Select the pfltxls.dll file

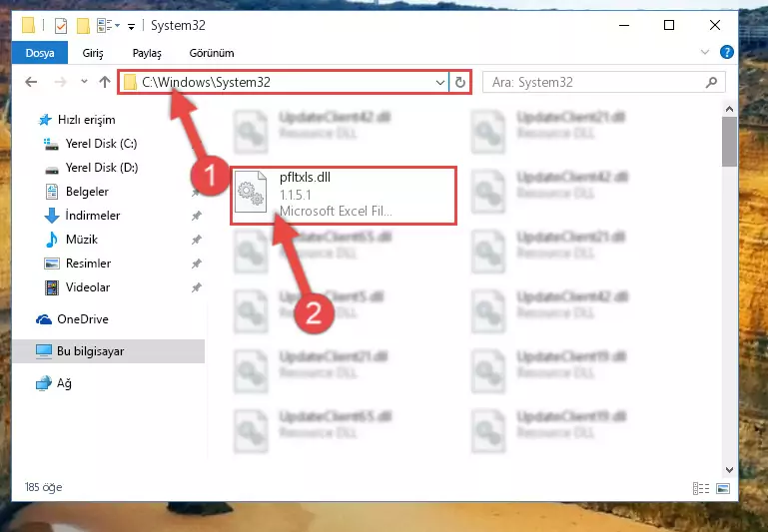344,196
